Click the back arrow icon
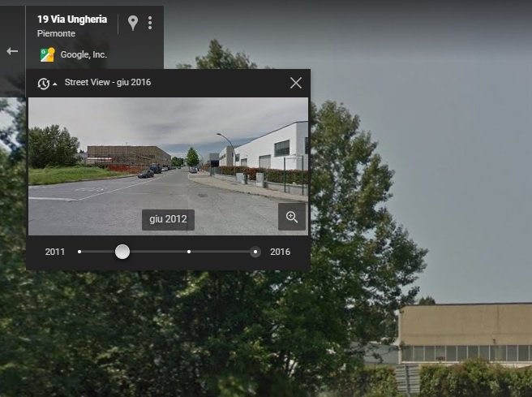532x397 pixels. click(x=12, y=51)
